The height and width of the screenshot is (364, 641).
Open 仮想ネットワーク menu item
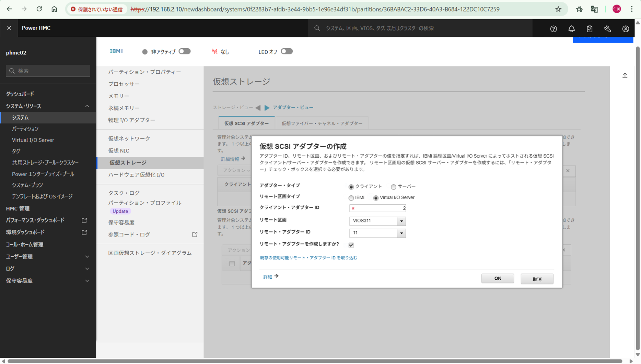point(129,138)
